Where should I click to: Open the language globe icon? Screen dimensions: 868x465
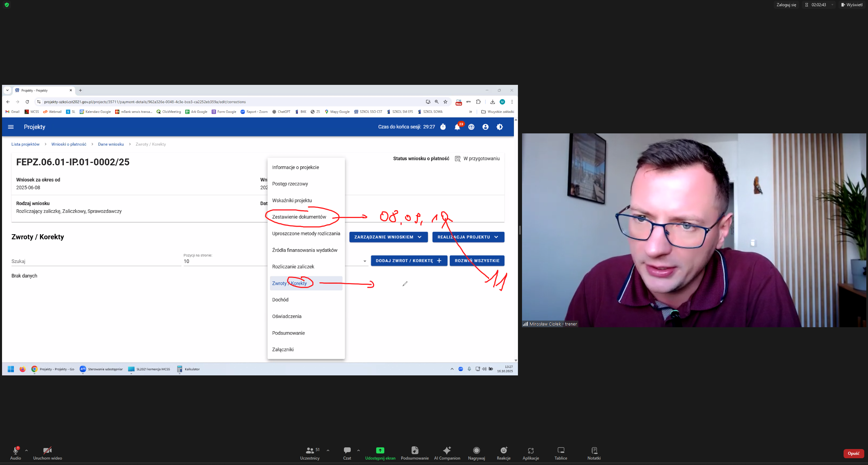pyautogui.click(x=471, y=127)
